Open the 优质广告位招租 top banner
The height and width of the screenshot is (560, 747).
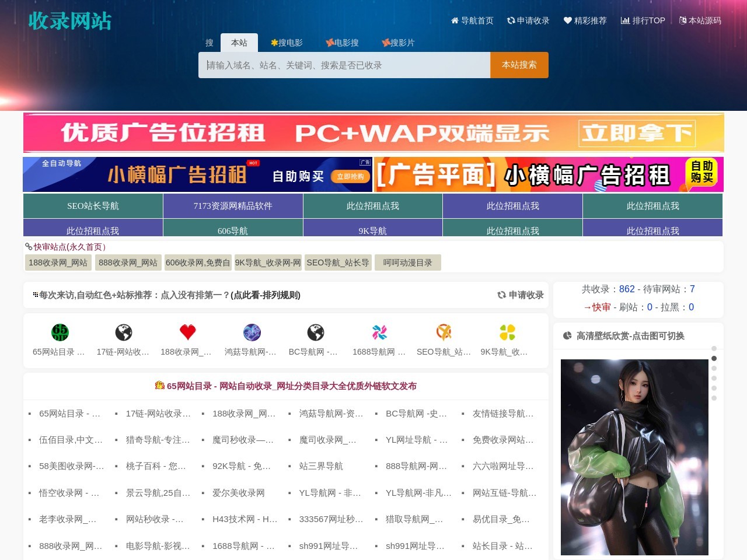(x=373, y=133)
